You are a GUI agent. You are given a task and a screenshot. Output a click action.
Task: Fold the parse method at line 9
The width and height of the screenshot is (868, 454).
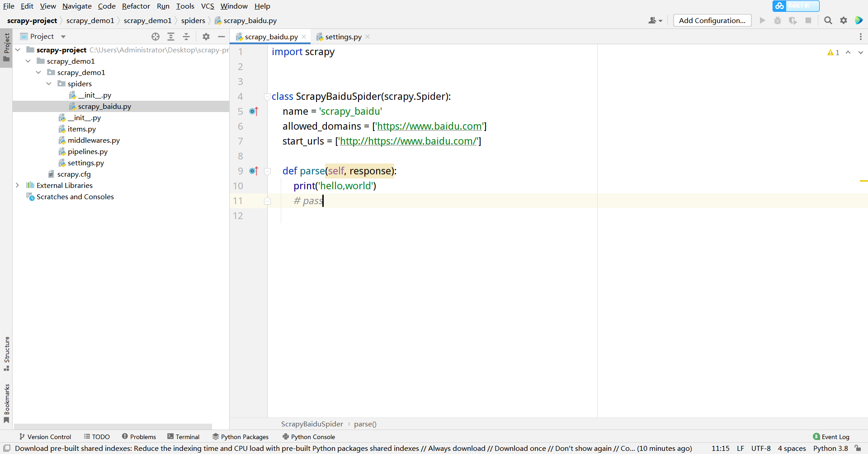click(x=267, y=171)
